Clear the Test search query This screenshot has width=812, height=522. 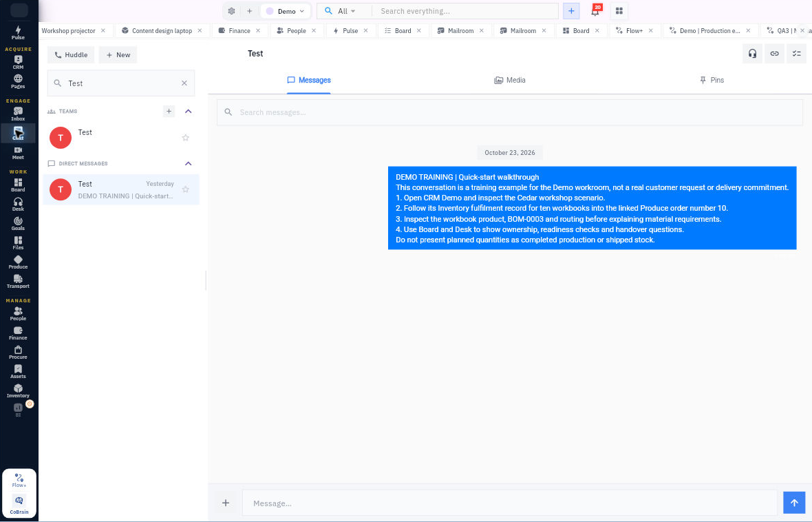tap(184, 83)
